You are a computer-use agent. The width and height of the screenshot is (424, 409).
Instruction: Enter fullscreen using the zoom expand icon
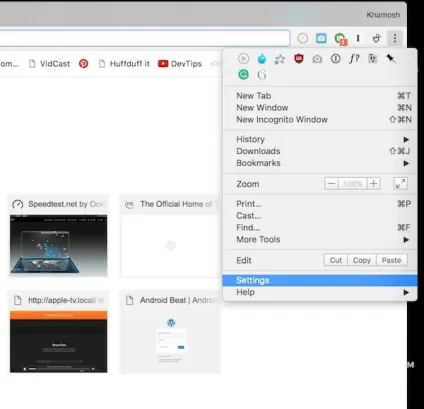click(x=400, y=184)
